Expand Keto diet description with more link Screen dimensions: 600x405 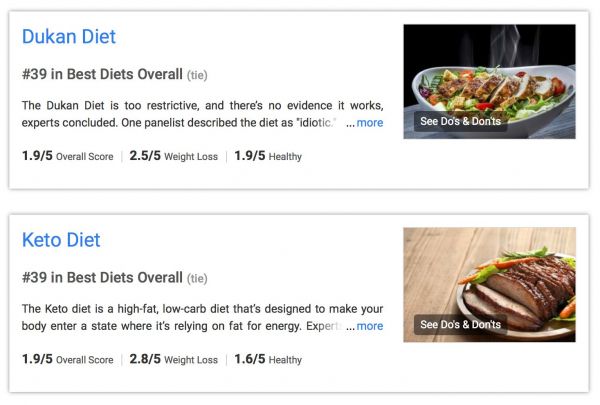tap(370, 326)
